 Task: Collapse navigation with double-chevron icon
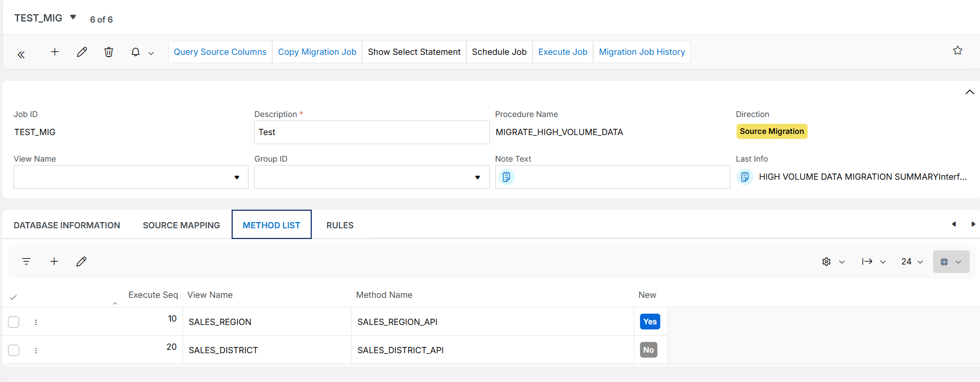tap(21, 55)
